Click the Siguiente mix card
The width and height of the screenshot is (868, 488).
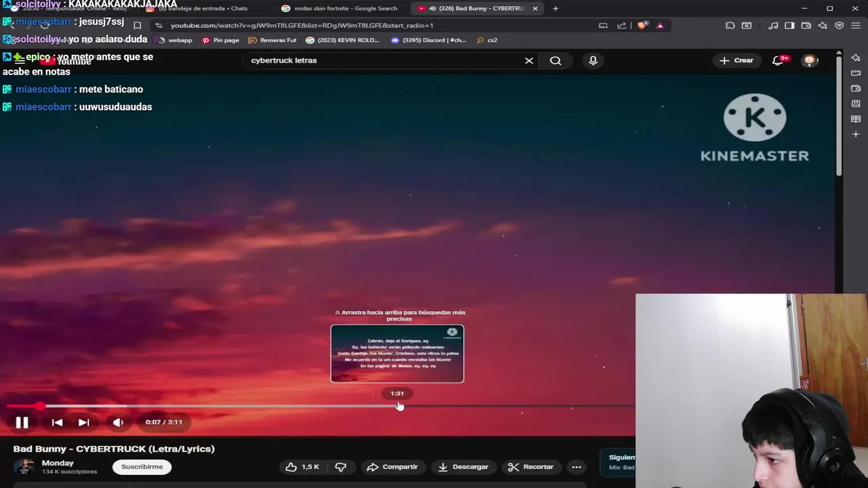tap(618, 462)
